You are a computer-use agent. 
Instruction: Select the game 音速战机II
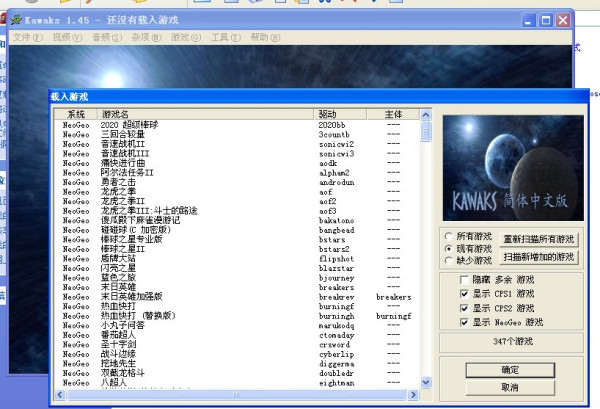[x=122, y=144]
